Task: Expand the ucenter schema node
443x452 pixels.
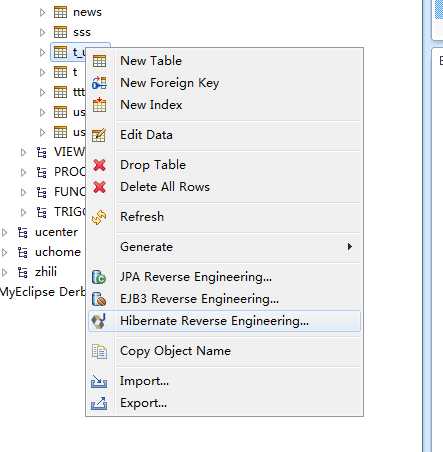Action: (4, 232)
